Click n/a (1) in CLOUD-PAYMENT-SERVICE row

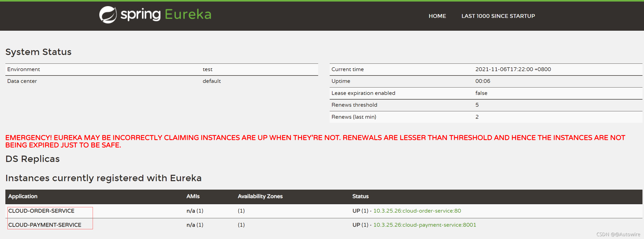[195, 225]
